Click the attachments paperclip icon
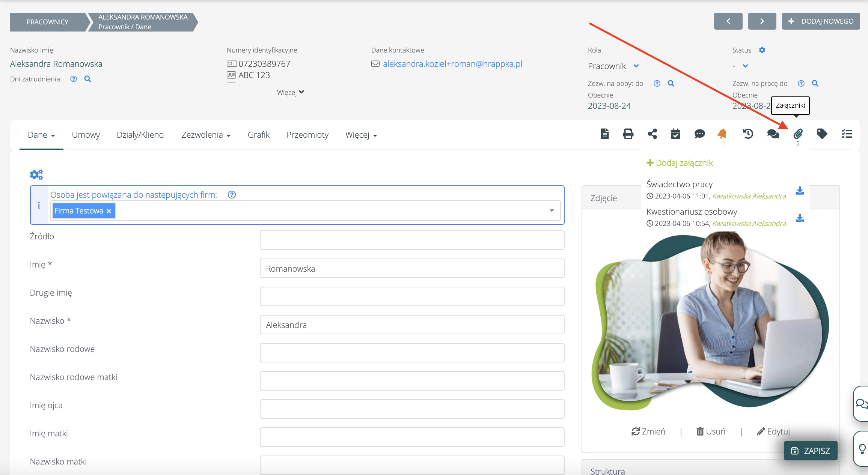Viewport: 868px width, 475px height. pyautogui.click(x=798, y=134)
